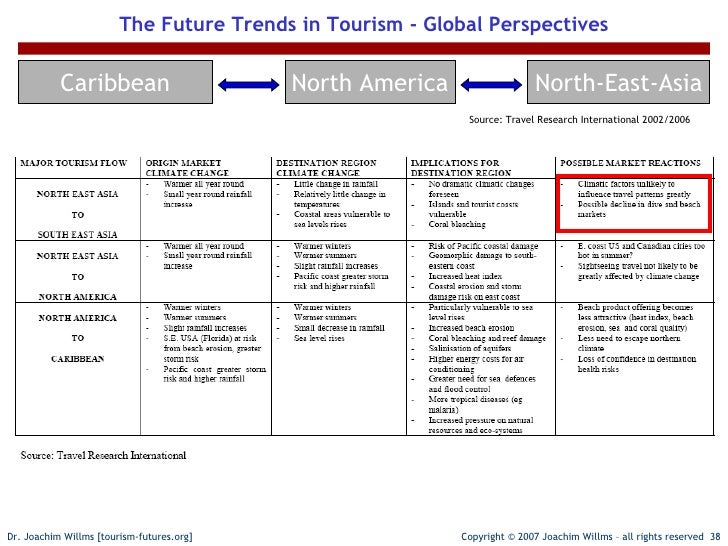Screen dimensions: 728x546
Task: Click 'Sightseeing travel not likely to be greatly affected'
Action: tap(638, 271)
